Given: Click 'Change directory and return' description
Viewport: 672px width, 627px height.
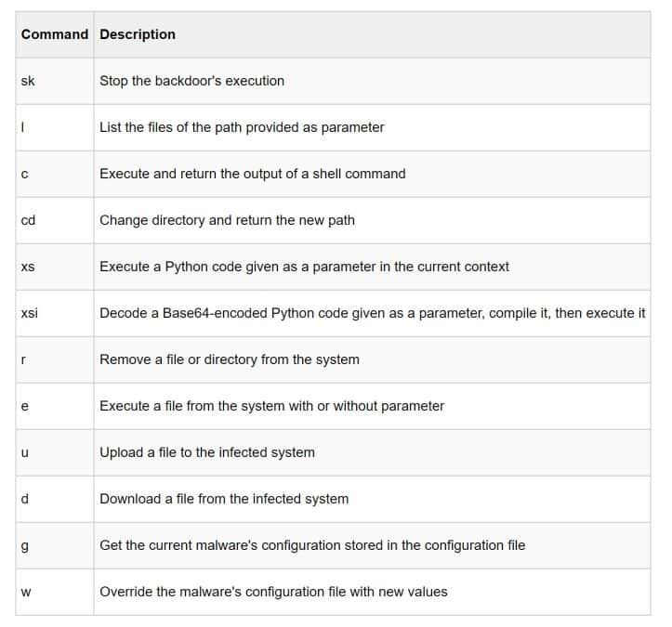Looking at the screenshot, I should click(227, 220).
